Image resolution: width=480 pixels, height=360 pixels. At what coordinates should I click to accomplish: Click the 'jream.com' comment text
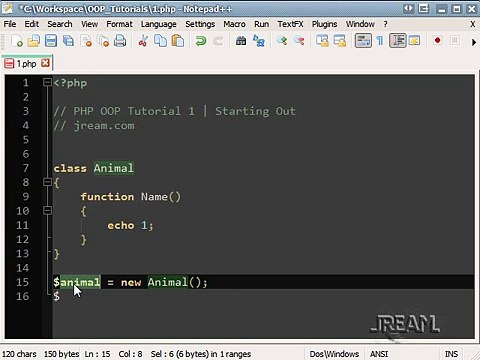point(104,126)
